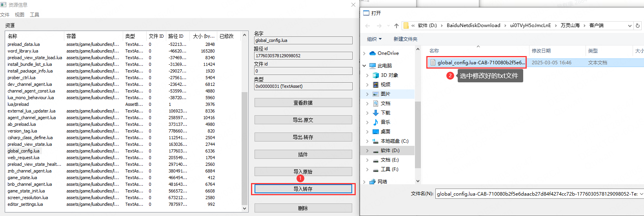Click the 文件名(N) input field
The width and height of the screenshot is (644, 216).
537,194
